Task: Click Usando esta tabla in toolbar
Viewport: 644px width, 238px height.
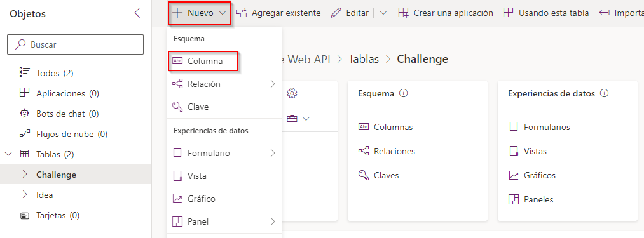Action: [546, 13]
